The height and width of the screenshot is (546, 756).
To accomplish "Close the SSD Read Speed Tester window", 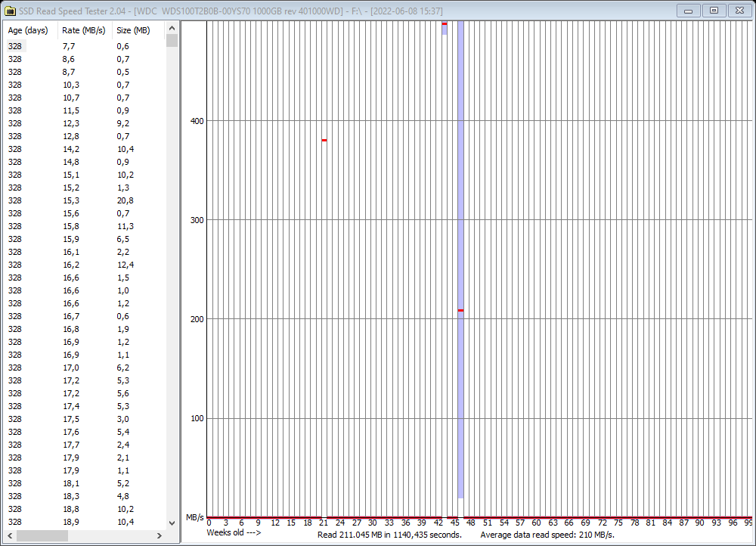I will click(x=739, y=11).
